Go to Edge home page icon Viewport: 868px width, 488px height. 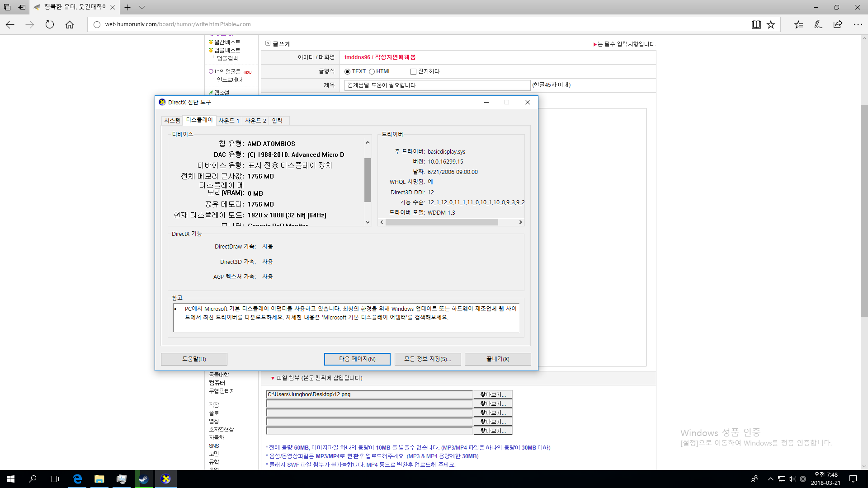coord(70,24)
